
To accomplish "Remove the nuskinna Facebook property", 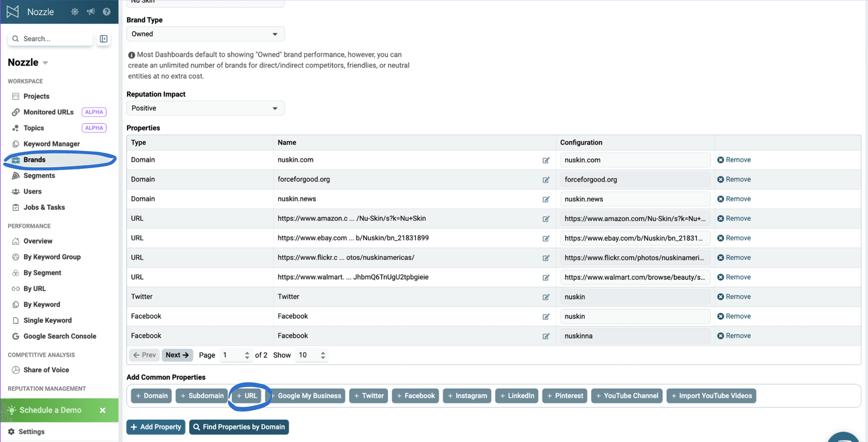I will tap(734, 336).
